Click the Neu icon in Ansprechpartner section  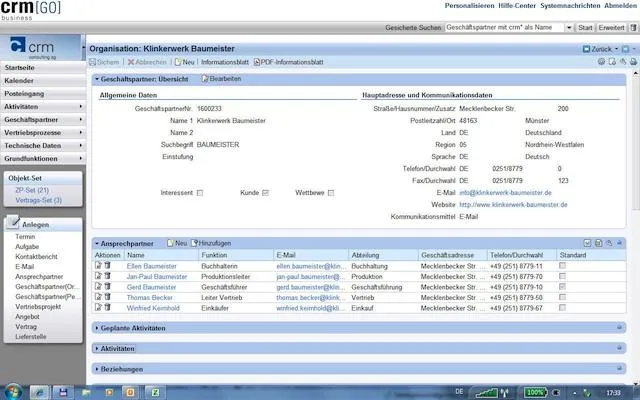169,243
